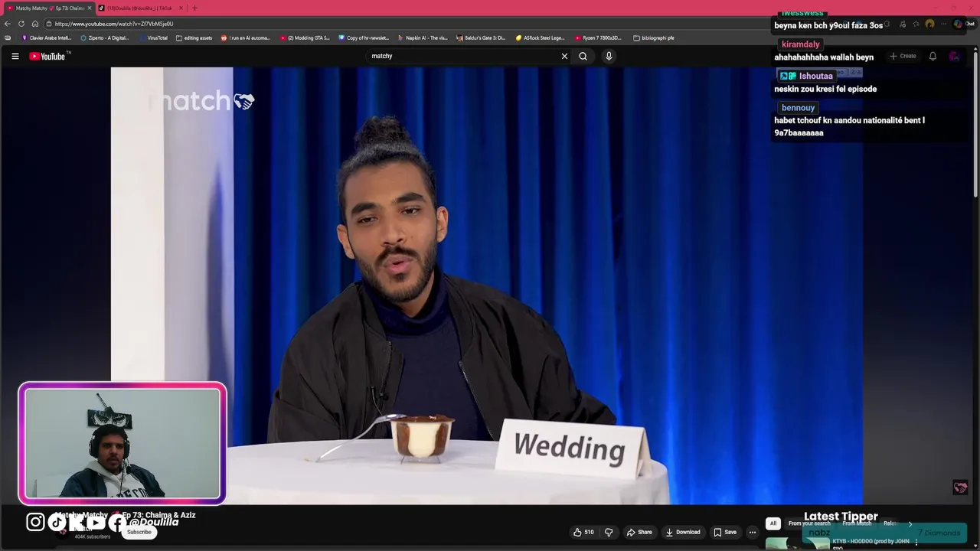The image size is (980, 551).
Task: Add page to favorites with star icon
Action: pyautogui.click(x=916, y=24)
